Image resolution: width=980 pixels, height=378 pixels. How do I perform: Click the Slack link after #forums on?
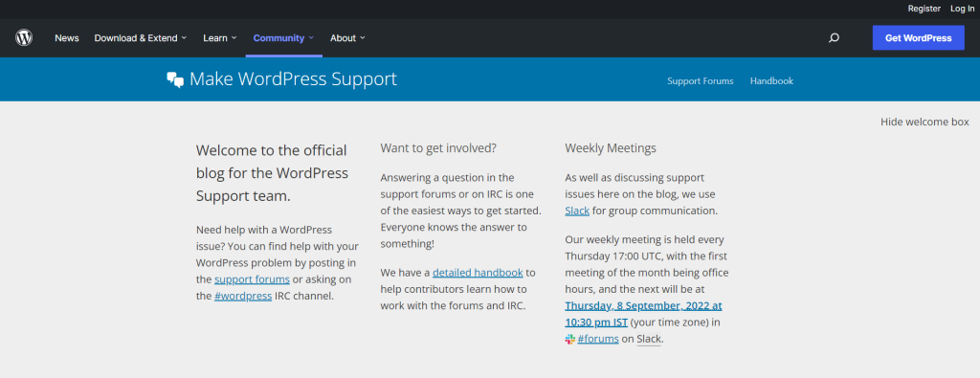pos(649,340)
